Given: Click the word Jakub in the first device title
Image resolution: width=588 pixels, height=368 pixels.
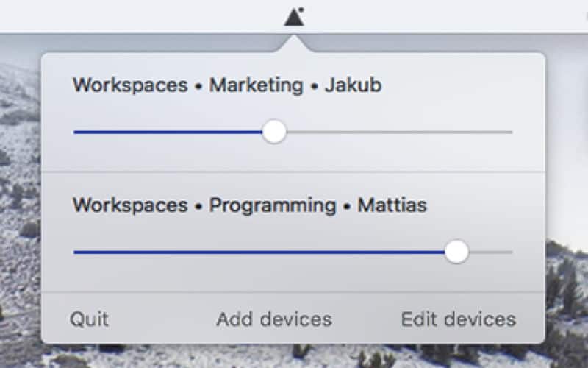Looking at the screenshot, I should (x=353, y=85).
